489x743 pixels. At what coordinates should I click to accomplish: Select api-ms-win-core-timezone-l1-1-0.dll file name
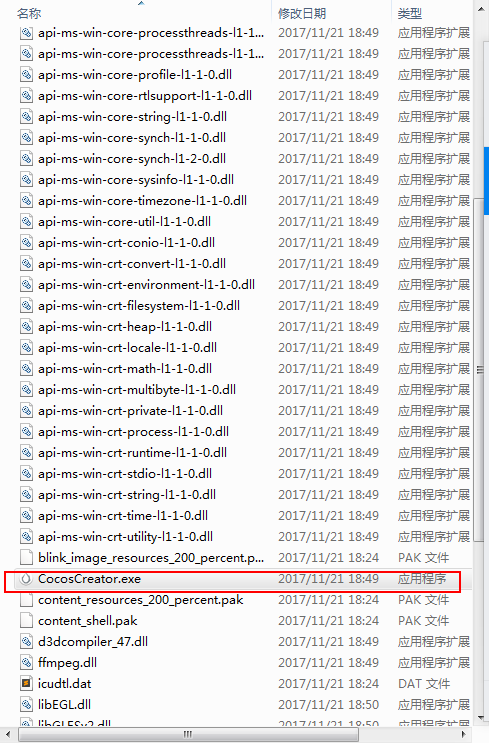pos(142,200)
